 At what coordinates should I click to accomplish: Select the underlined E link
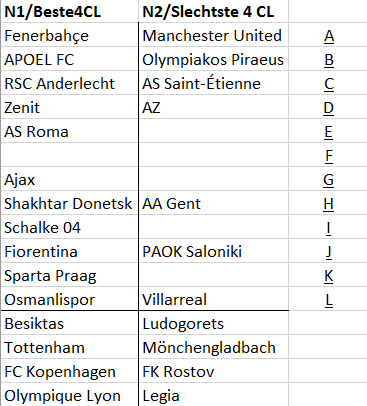[329, 132]
